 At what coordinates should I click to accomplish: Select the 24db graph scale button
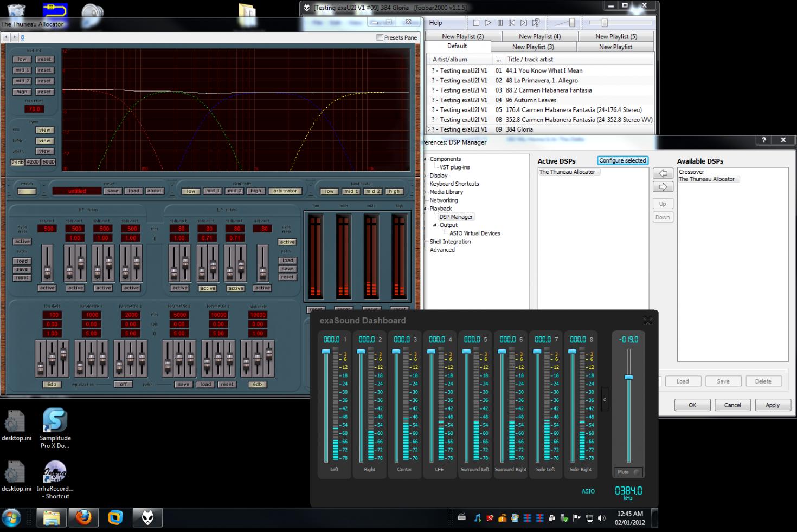[x=17, y=162]
